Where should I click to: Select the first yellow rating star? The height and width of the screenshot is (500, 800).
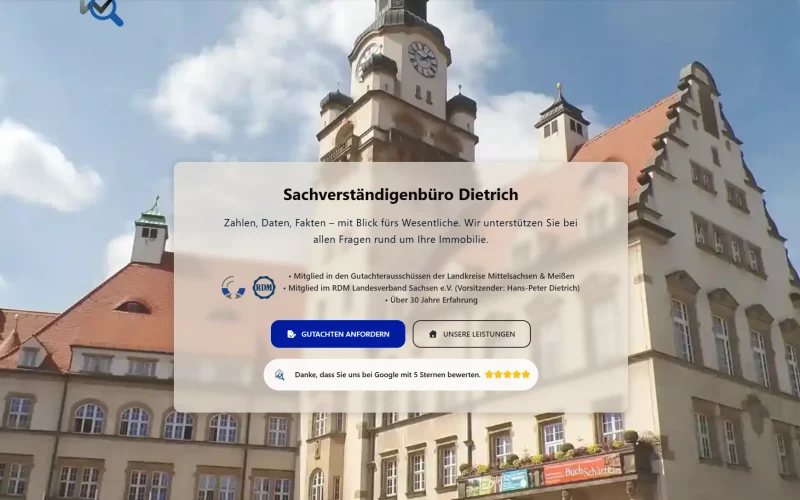pyautogui.click(x=489, y=375)
